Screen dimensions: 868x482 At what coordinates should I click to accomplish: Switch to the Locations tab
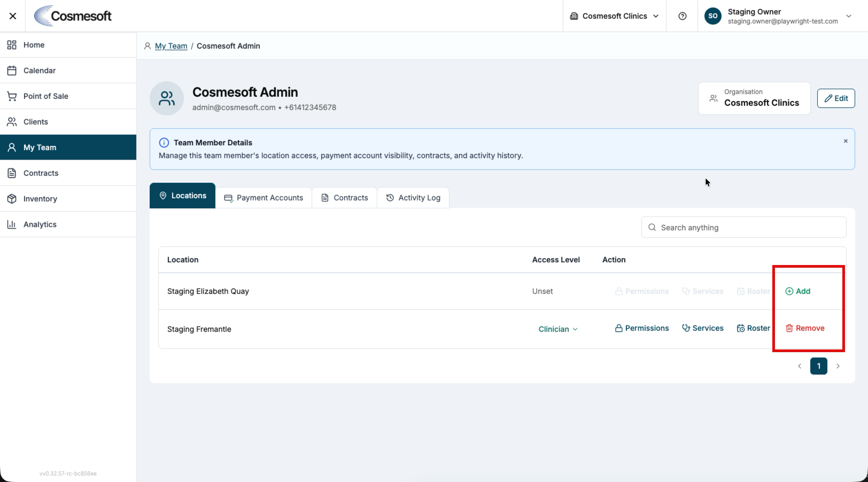pyautogui.click(x=182, y=196)
